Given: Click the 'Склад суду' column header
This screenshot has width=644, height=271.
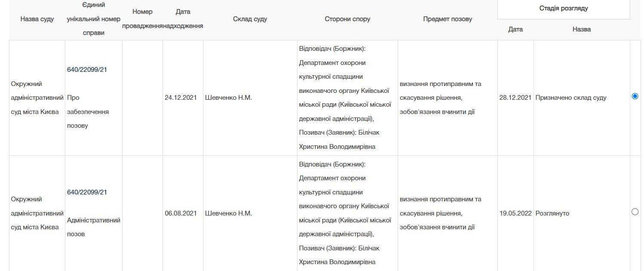Looking at the screenshot, I should (250, 18).
